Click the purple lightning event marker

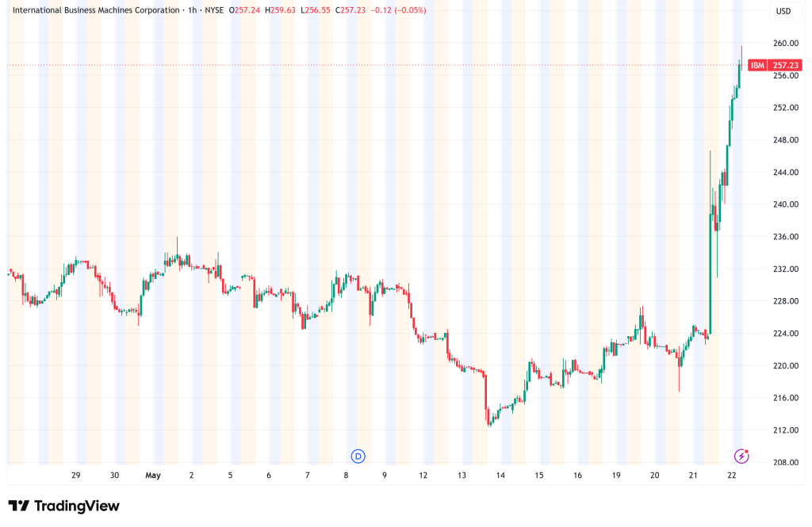[741, 456]
